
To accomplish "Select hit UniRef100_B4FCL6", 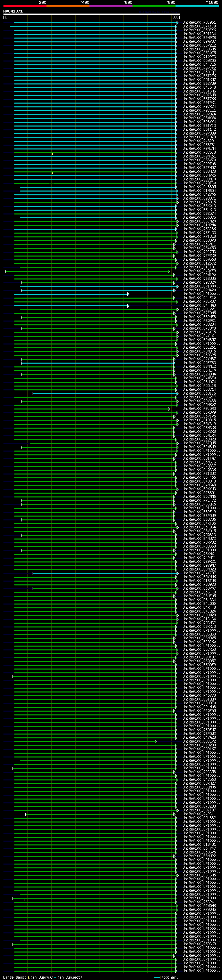I will coord(199,65).
